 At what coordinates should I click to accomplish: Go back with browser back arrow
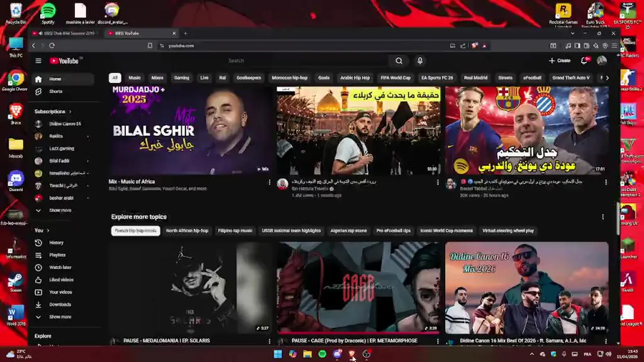point(34,46)
